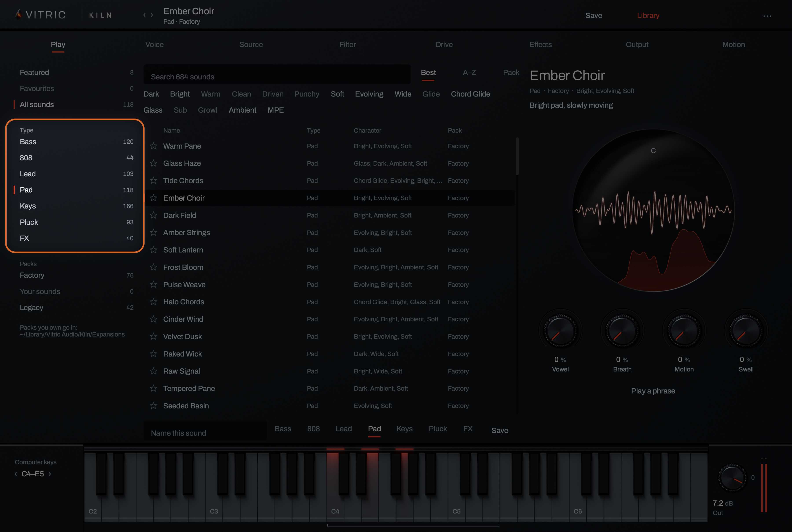Click the Name this sound field
The height and width of the screenshot is (532, 792).
click(205, 431)
